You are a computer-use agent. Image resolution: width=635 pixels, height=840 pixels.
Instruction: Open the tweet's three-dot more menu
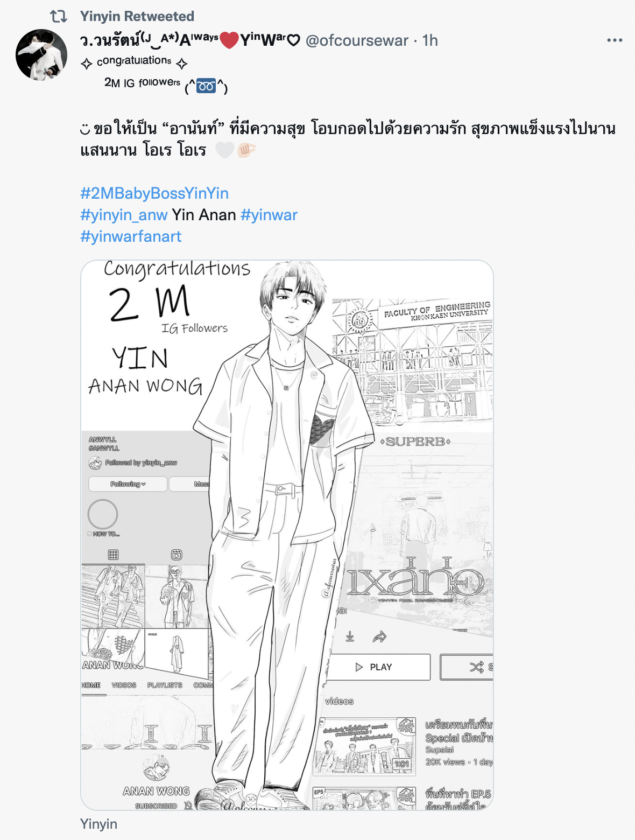[615, 40]
